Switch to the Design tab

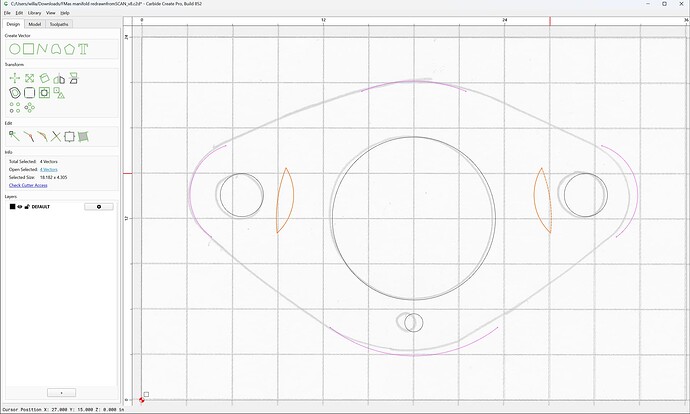click(x=13, y=24)
